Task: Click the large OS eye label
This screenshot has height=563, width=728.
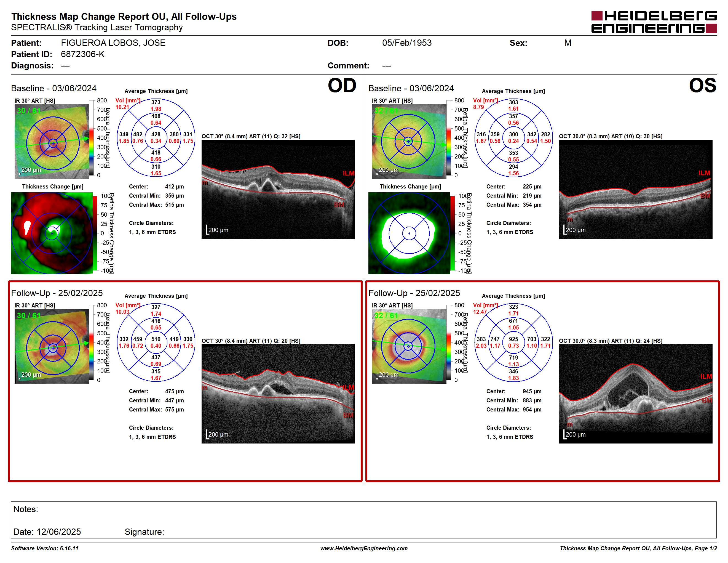Action: (703, 86)
